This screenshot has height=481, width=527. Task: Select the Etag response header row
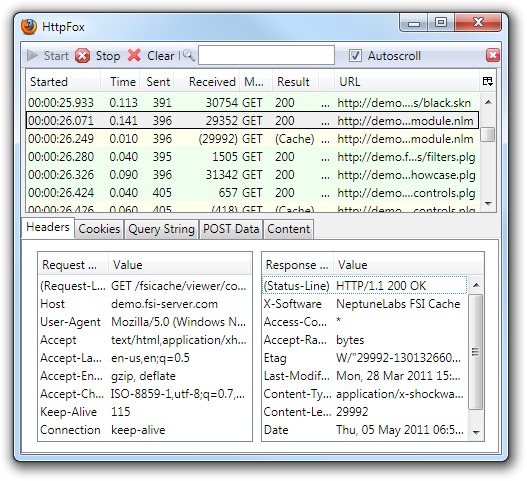365,358
